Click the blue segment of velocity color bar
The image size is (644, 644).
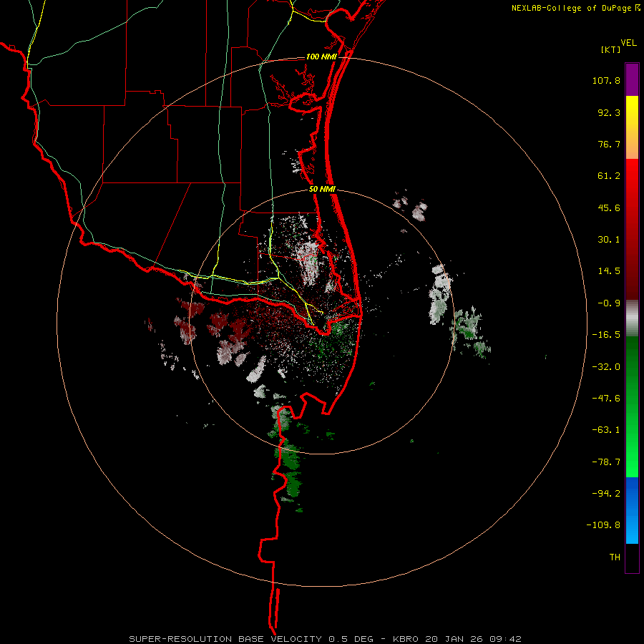click(632, 510)
